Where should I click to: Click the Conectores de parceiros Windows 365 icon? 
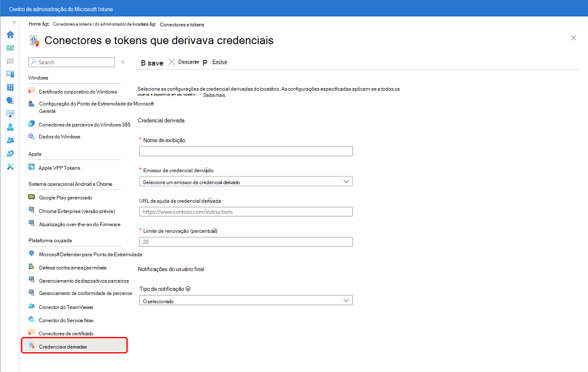tap(31, 124)
